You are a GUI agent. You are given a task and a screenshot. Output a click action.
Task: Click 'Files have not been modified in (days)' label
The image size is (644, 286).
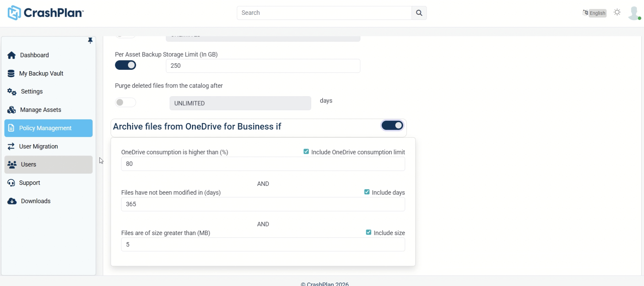tap(171, 193)
